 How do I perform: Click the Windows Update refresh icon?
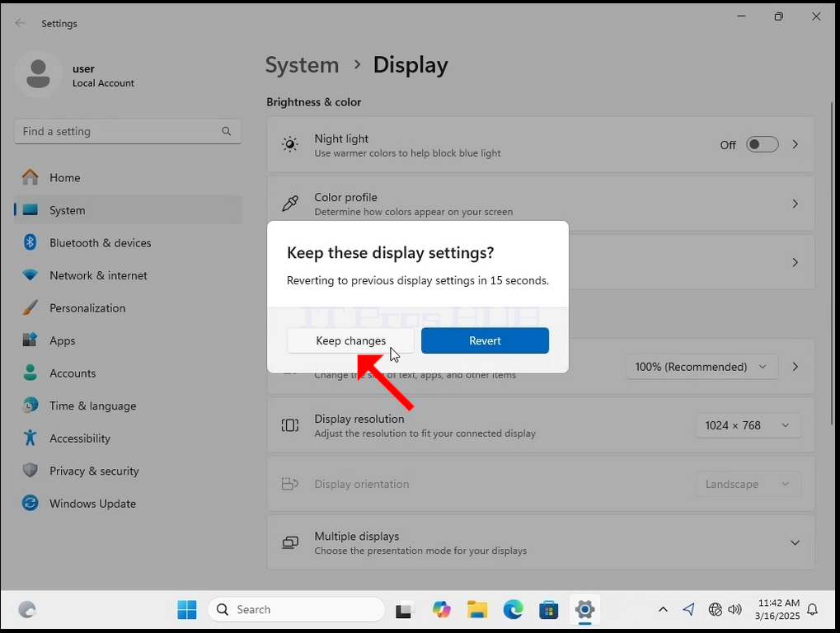30,503
